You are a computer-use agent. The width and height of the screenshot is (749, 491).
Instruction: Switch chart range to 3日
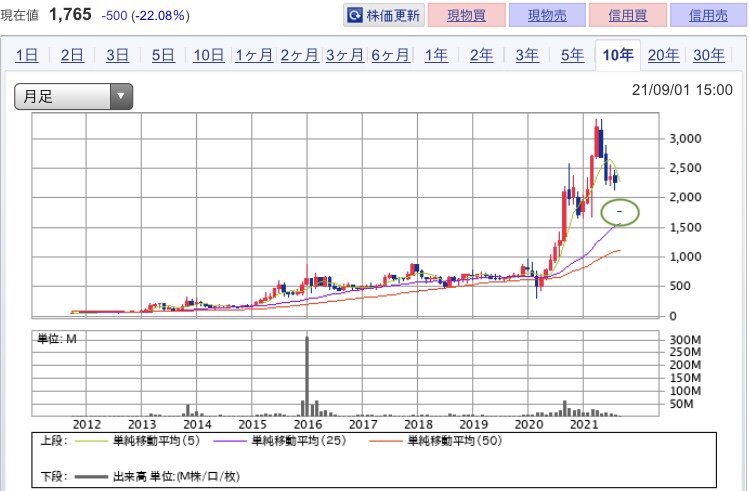click(x=118, y=55)
